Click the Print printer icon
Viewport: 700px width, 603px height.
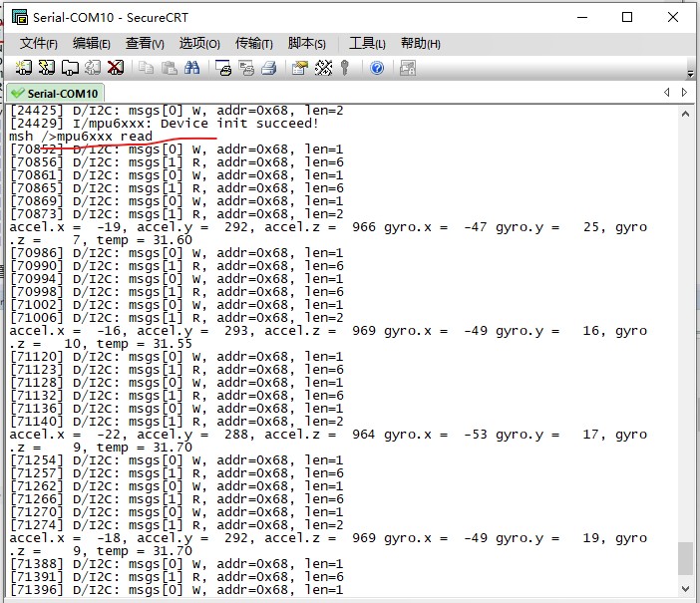pos(269,68)
